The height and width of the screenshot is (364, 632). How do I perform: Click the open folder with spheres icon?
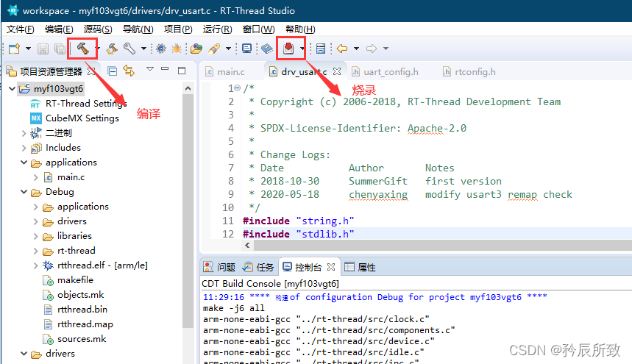pyautogui.click(x=196, y=49)
